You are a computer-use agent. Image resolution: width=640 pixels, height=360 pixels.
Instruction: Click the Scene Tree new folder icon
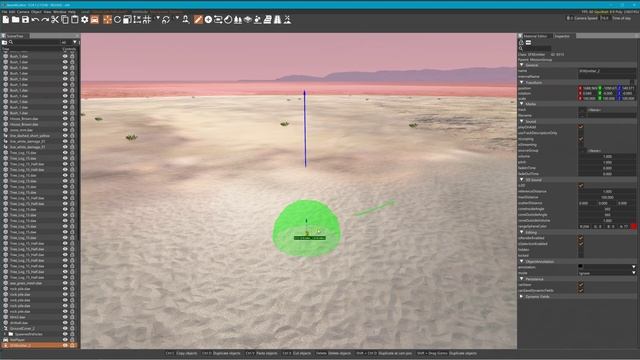(x=4, y=42)
